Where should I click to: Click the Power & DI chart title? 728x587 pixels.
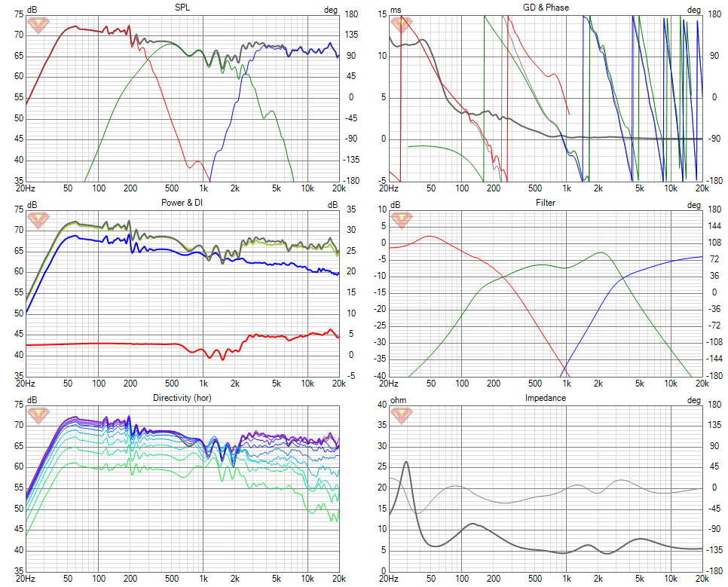click(x=182, y=203)
